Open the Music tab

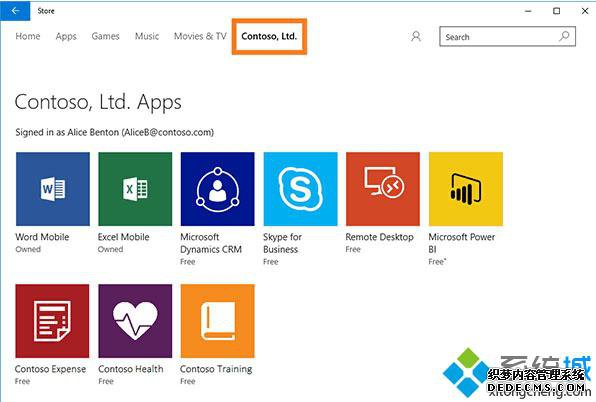click(147, 36)
